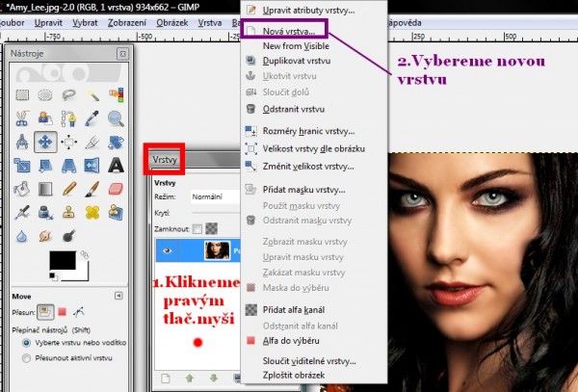Select the Fuzzy Select magic wand tool

coord(92,95)
